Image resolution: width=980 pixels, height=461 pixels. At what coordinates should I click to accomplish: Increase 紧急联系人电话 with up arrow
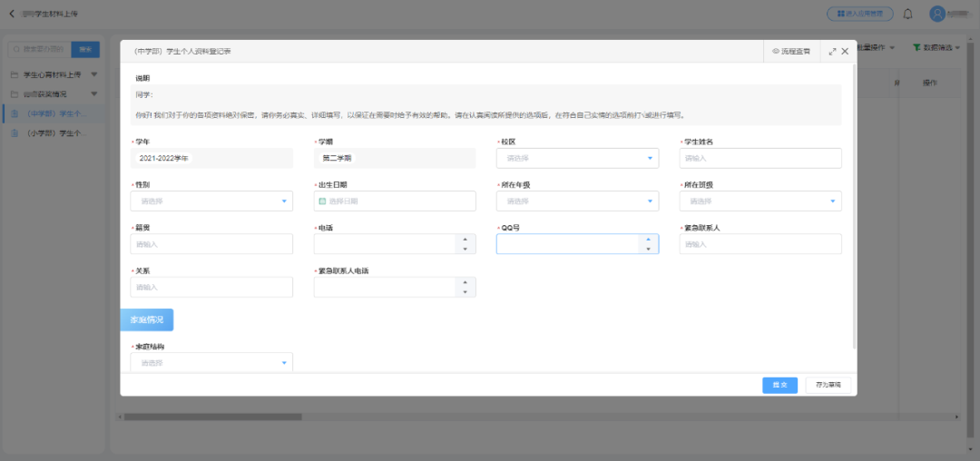click(x=465, y=282)
